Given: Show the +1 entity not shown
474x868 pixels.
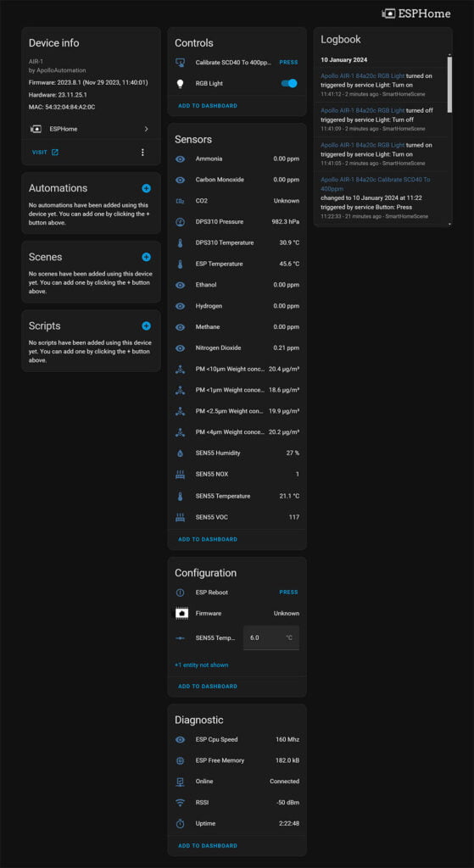Looking at the screenshot, I should pyautogui.click(x=202, y=665).
